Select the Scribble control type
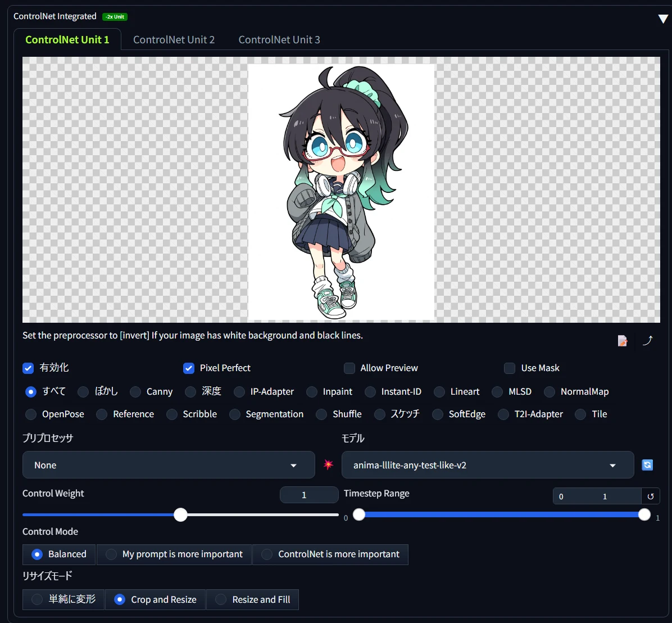Viewport: 672px width, 623px height. click(x=171, y=414)
